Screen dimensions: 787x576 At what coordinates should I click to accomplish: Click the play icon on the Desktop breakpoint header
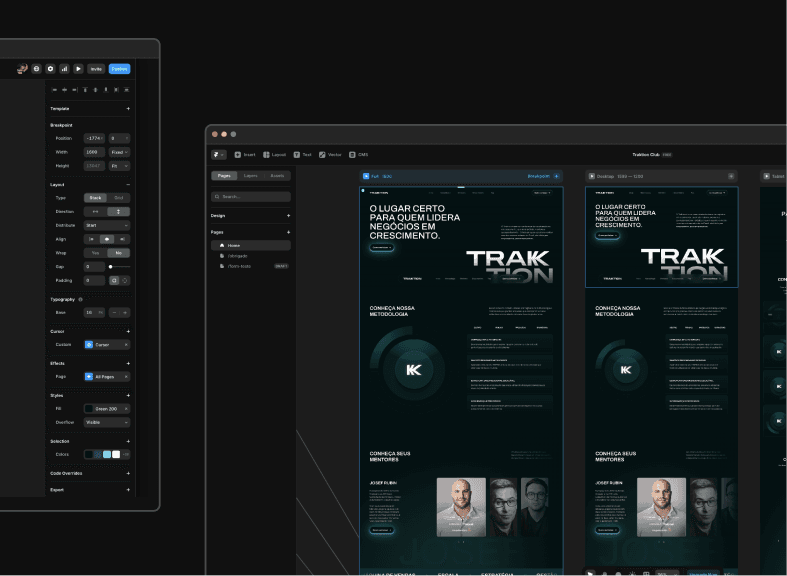[592, 176]
